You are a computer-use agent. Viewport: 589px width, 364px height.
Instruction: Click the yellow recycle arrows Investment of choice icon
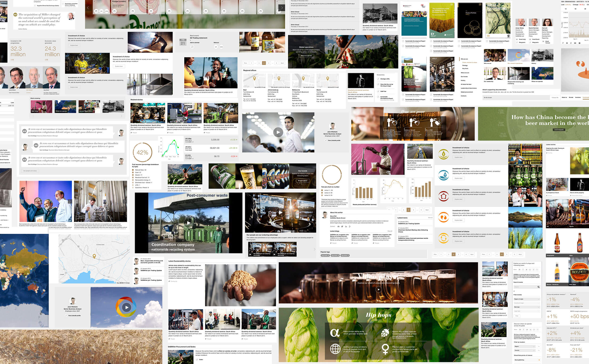click(443, 238)
